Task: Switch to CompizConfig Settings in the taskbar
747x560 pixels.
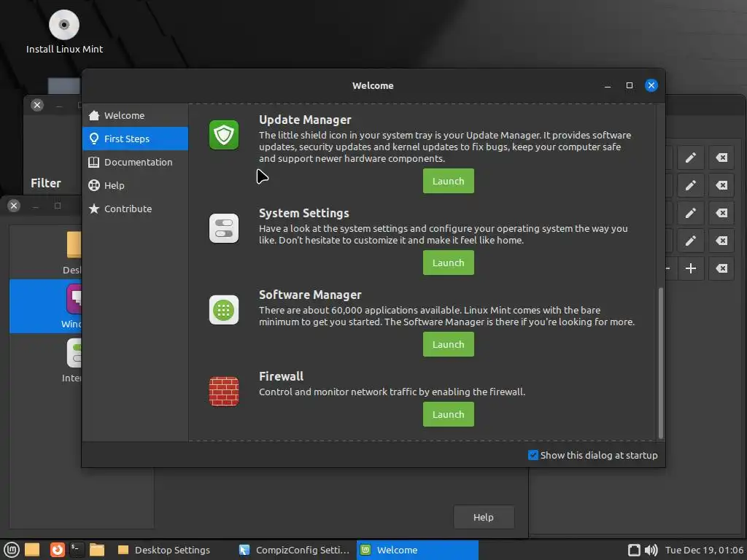Action: click(x=295, y=550)
